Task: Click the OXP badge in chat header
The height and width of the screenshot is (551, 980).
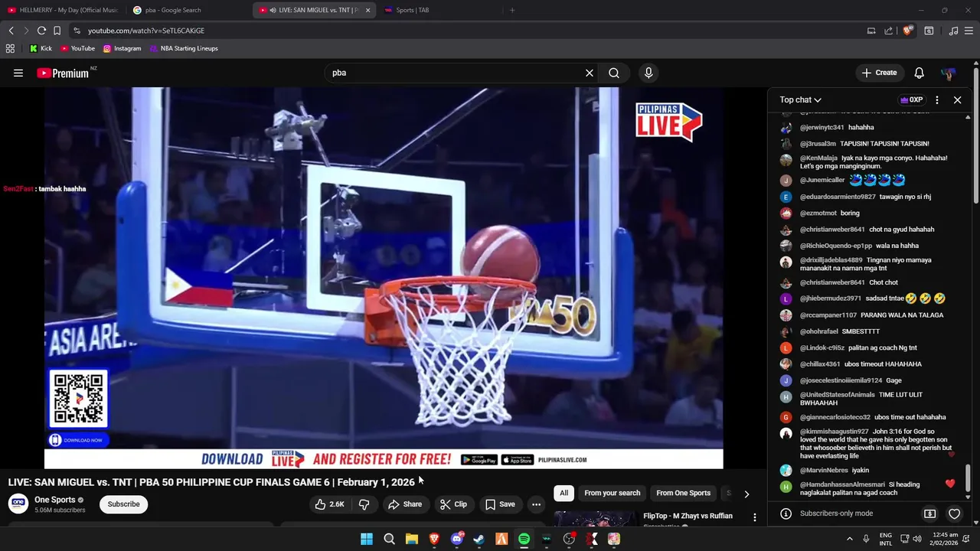Action: pos(911,99)
